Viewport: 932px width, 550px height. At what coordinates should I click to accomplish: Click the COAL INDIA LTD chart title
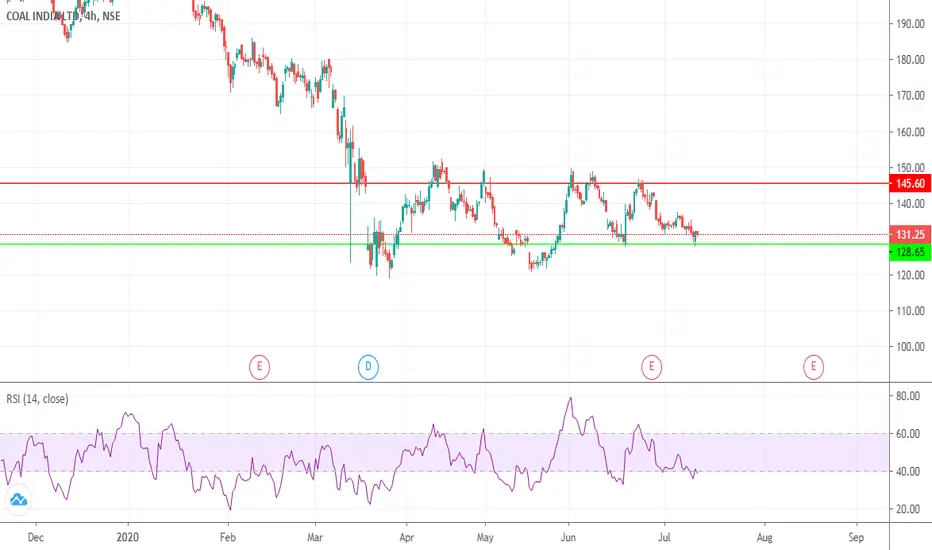coord(63,16)
